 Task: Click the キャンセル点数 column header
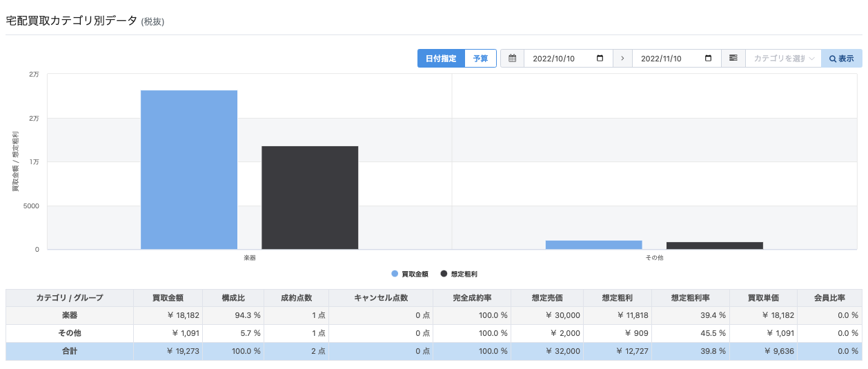[381, 298]
